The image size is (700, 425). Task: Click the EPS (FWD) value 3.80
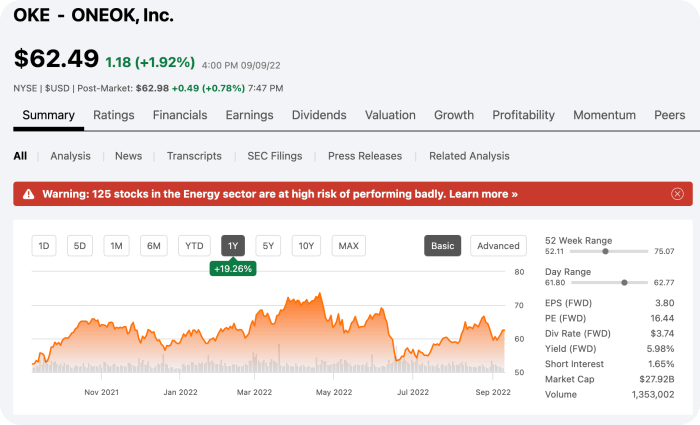click(665, 303)
